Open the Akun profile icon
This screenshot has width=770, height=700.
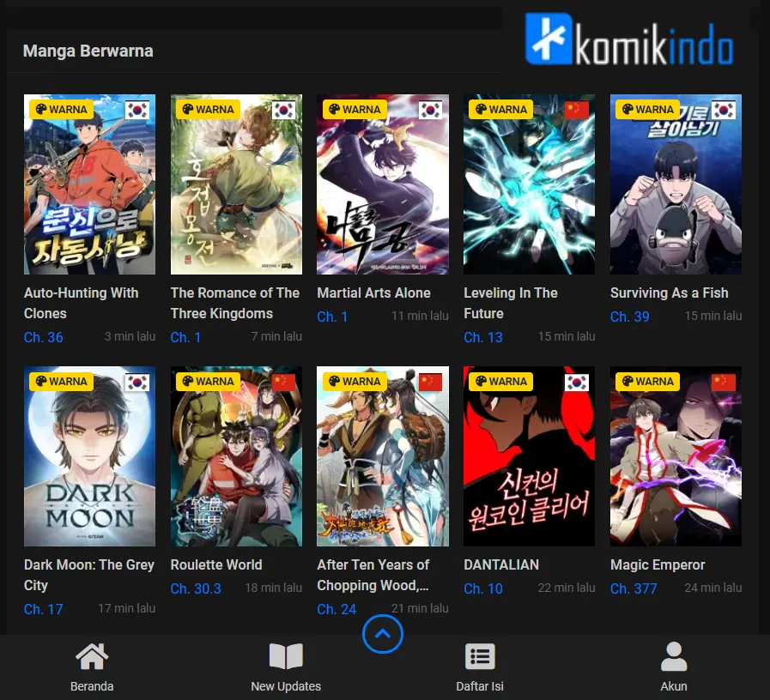tap(674, 656)
